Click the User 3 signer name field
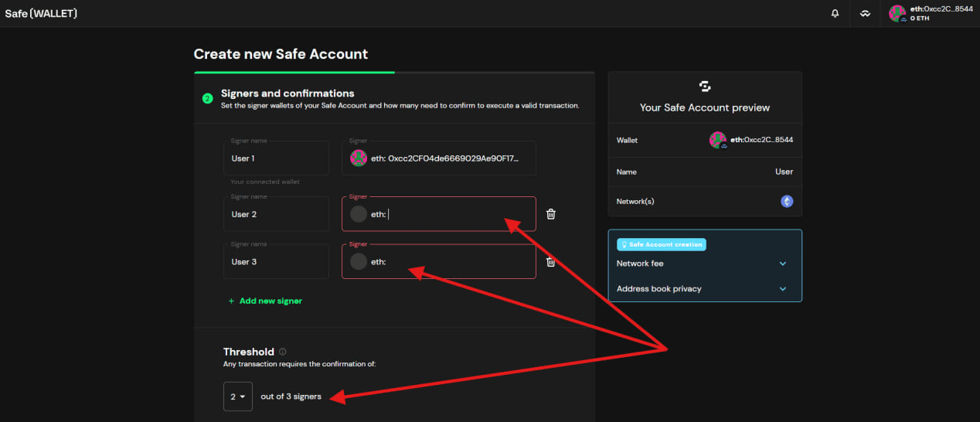The height and width of the screenshot is (422, 980). [x=277, y=261]
